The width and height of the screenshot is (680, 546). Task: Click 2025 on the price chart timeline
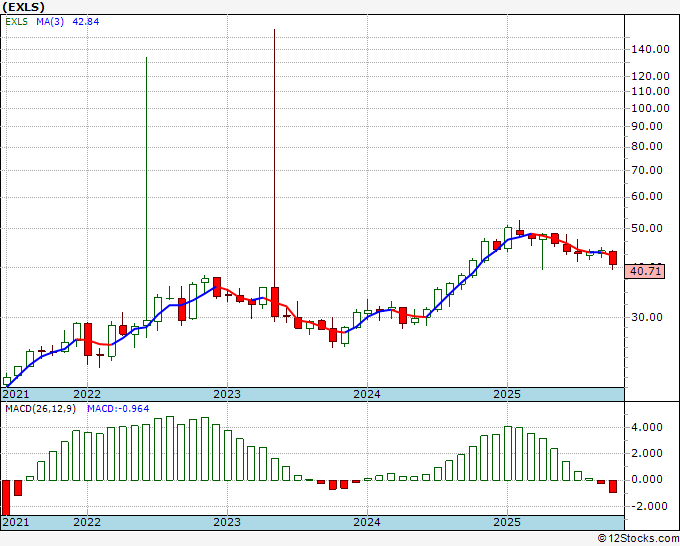pos(507,394)
